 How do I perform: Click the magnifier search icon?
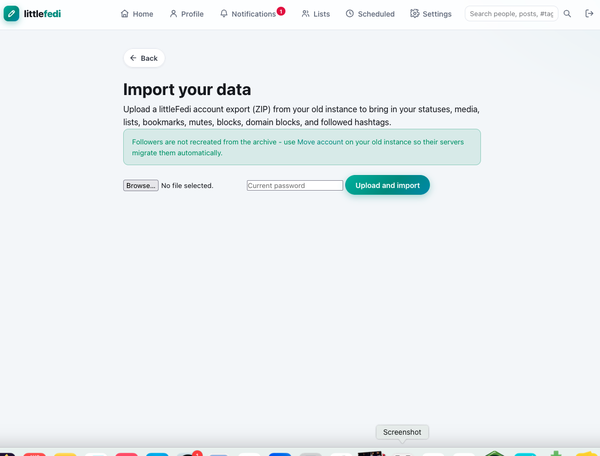(x=567, y=14)
